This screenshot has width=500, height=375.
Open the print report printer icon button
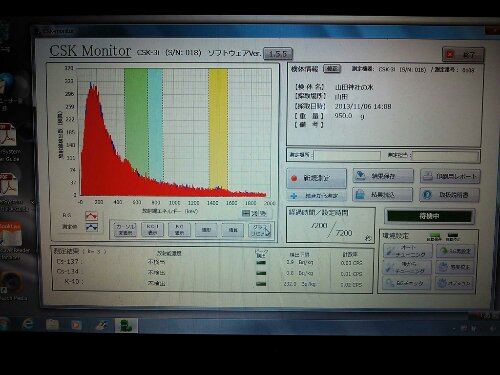pos(450,176)
